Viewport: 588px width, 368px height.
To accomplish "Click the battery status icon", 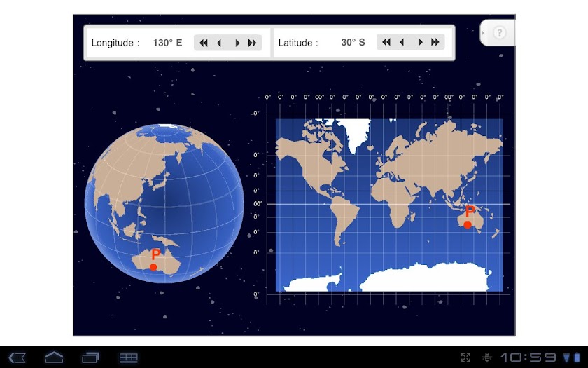I will coord(577,357).
